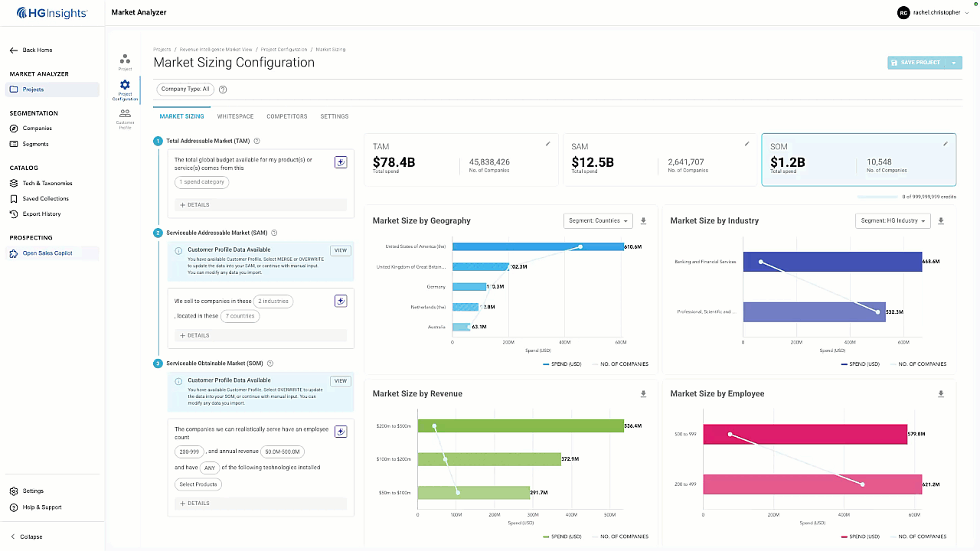The width and height of the screenshot is (980, 551).
Task: Open the Save Project dropdown arrow
Action: pyautogui.click(x=955, y=63)
